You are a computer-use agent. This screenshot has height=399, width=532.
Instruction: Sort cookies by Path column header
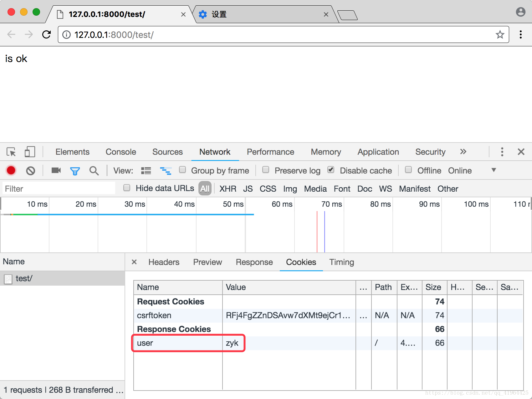(x=384, y=287)
